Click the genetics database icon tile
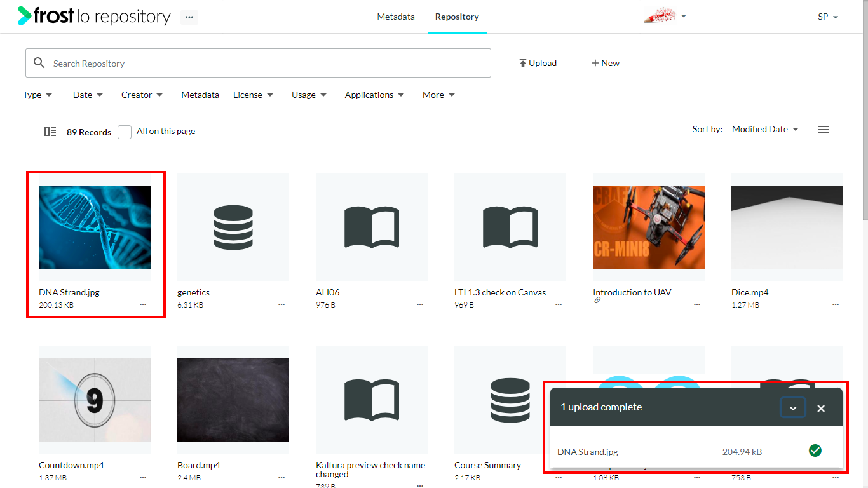The height and width of the screenshot is (488, 868). (x=233, y=227)
